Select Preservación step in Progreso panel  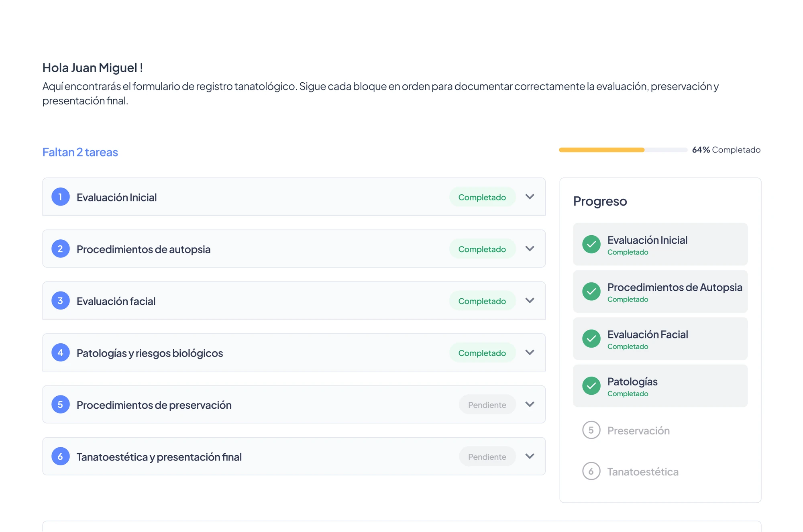click(x=638, y=430)
